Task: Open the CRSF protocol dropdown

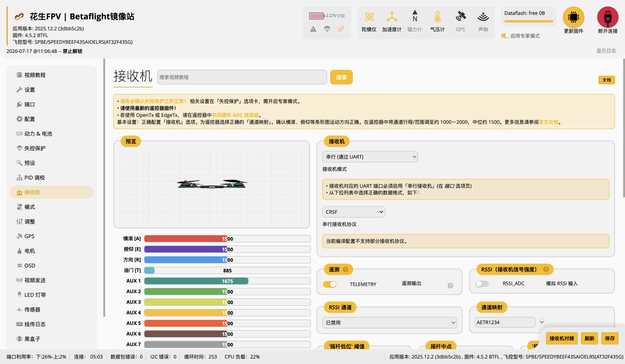Action: pos(354,212)
